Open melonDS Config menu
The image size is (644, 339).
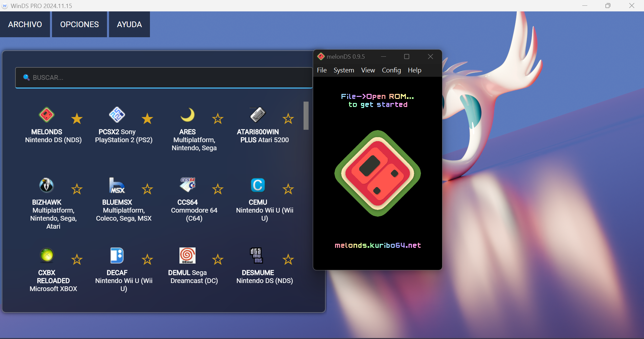[391, 70]
